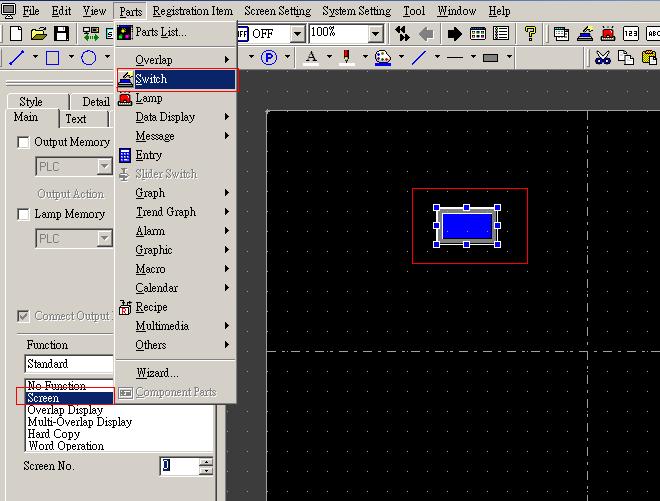Click the blue switch part on canvas
Image resolution: width=660 pixels, height=501 pixels.
click(x=466, y=226)
